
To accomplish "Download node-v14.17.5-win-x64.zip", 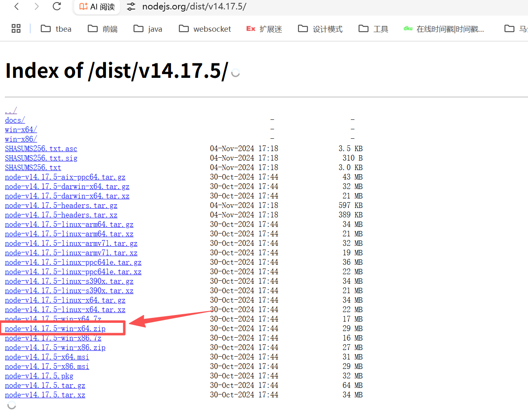I will 55,328.
